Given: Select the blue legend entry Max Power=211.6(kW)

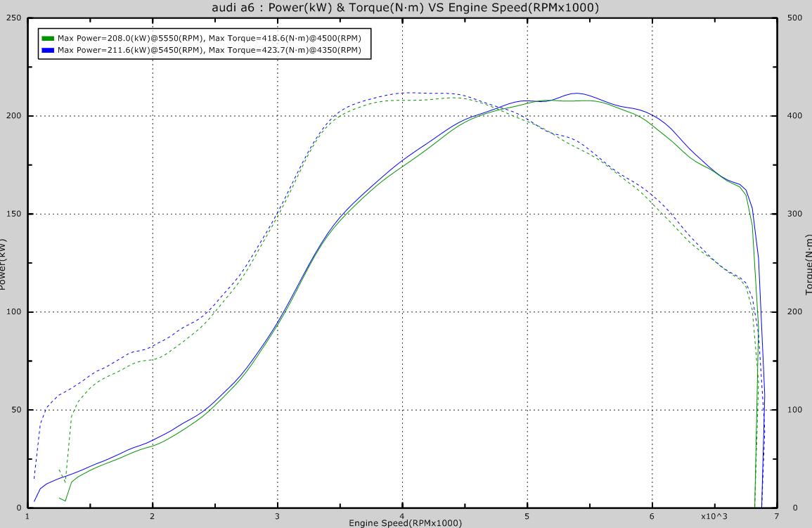Looking at the screenshot, I should pyautogui.click(x=210, y=50).
